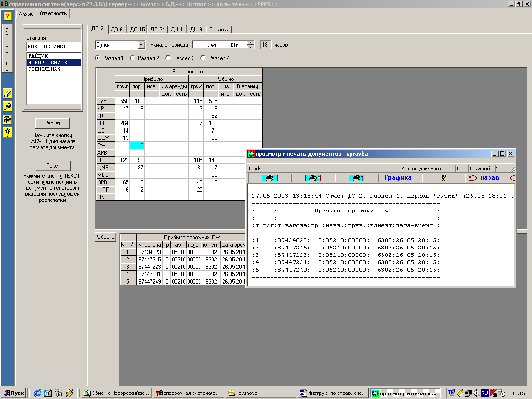Click the eraser icon in left sidebar
The width and height of the screenshot is (532, 399).
click(7, 94)
